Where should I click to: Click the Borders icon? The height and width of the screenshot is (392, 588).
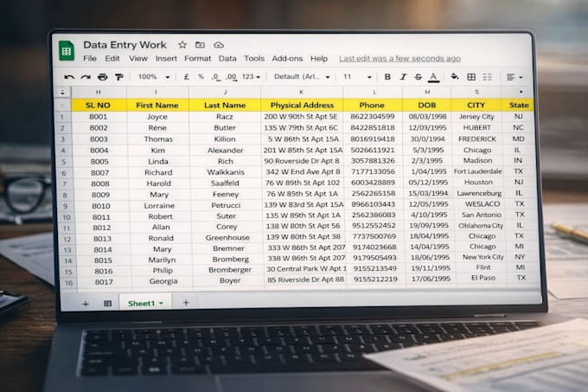coord(471,77)
